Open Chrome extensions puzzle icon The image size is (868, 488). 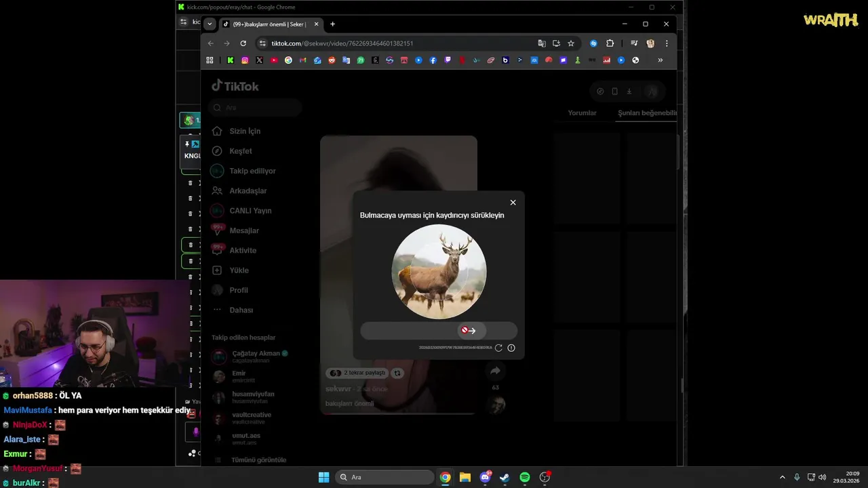click(x=610, y=43)
